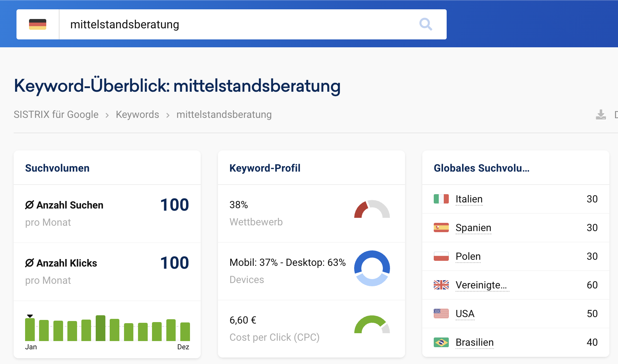The image size is (618, 364).
Task: Click the 6,60 € CPC value
Action: coord(243,320)
